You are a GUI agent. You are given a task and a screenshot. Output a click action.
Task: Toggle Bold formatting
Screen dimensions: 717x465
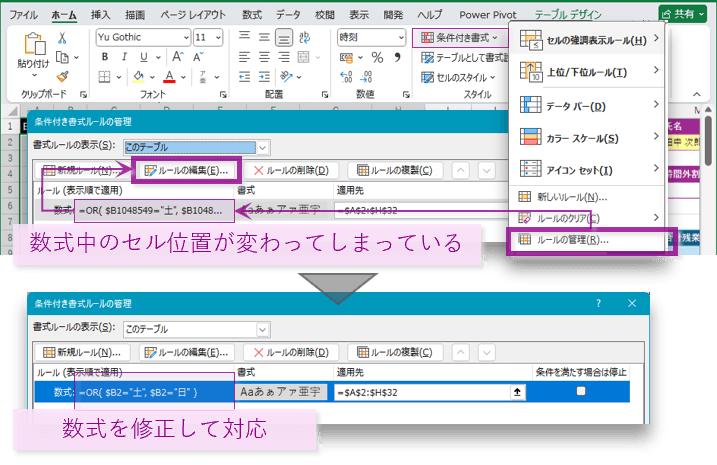[x=105, y=57]
